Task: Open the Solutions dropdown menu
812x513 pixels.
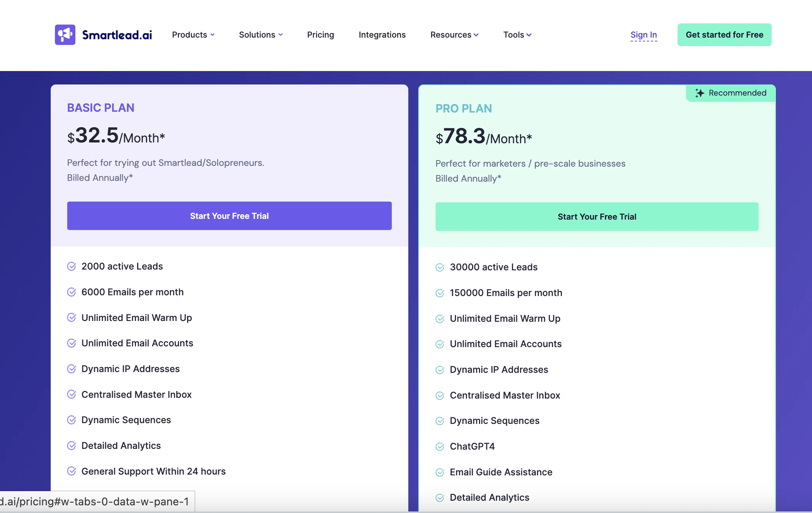Action: pos(260,35)
